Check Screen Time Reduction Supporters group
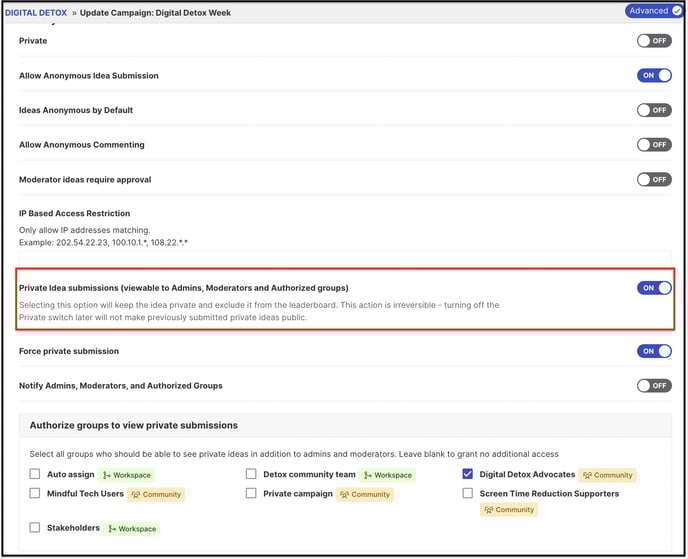 (x=467, y=493)
